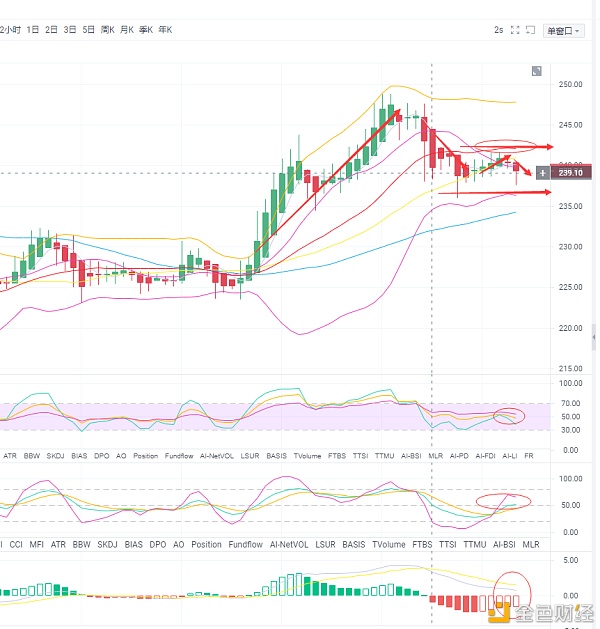Select FTBS in lower indicator row
The width and height of the screenshot is (600, 629).
pyautogui.click(x=422, y=545)
